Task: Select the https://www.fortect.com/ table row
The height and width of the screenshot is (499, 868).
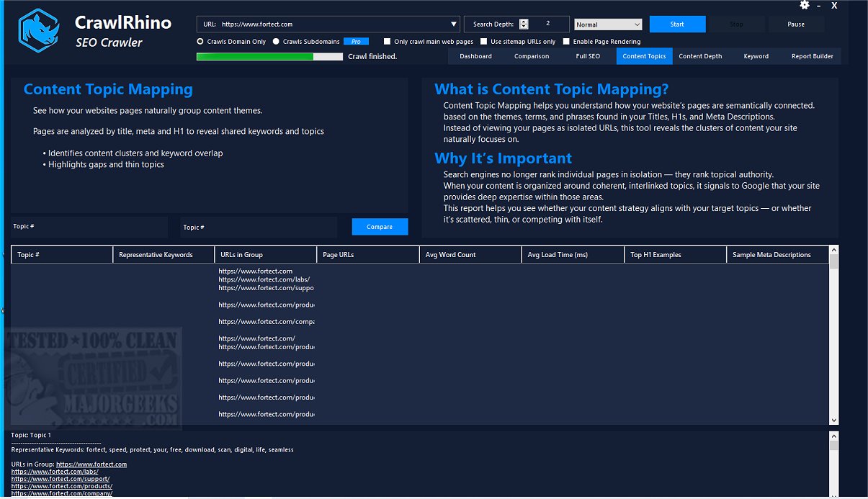Action: 256,338
